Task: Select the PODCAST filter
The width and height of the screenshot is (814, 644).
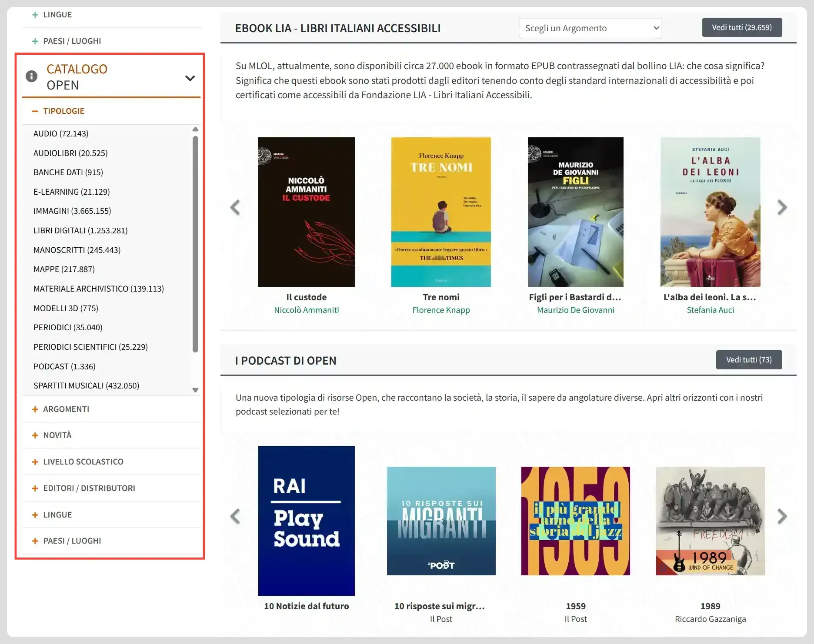Action: pos(64,366)
